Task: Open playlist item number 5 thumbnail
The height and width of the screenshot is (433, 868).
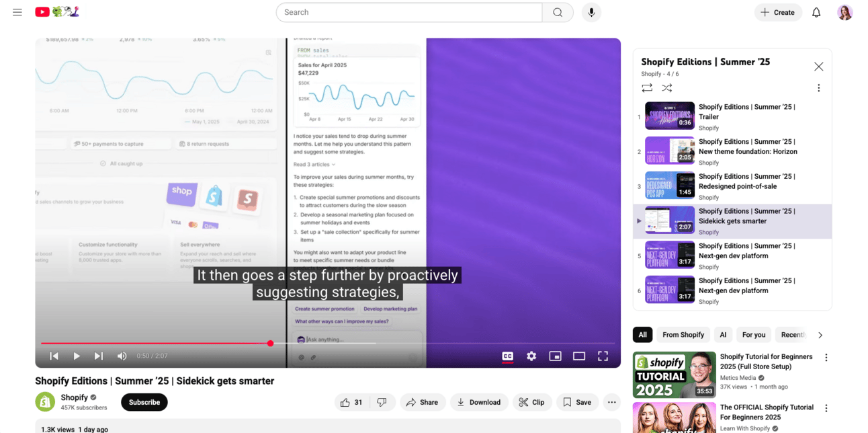Action: [x=670, y=255]
